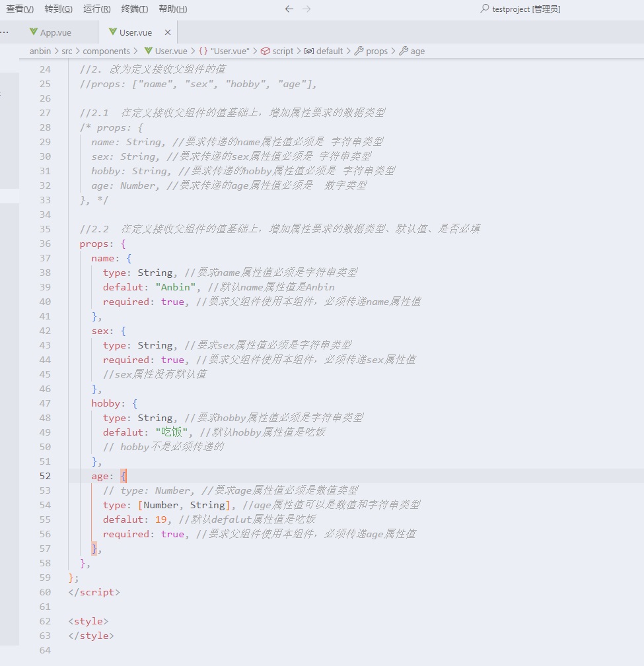Click the search magnifier icon
This screenshot has height=666, width=644.
pyautogui.click(x=484, y=9)
